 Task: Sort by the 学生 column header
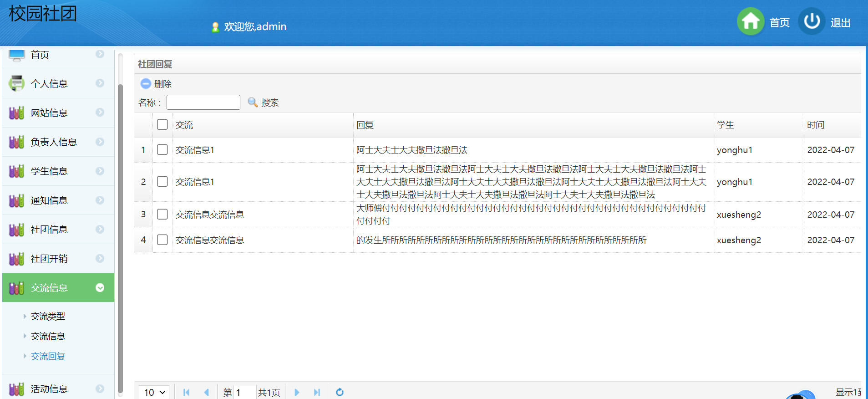[x=726, y=125]
